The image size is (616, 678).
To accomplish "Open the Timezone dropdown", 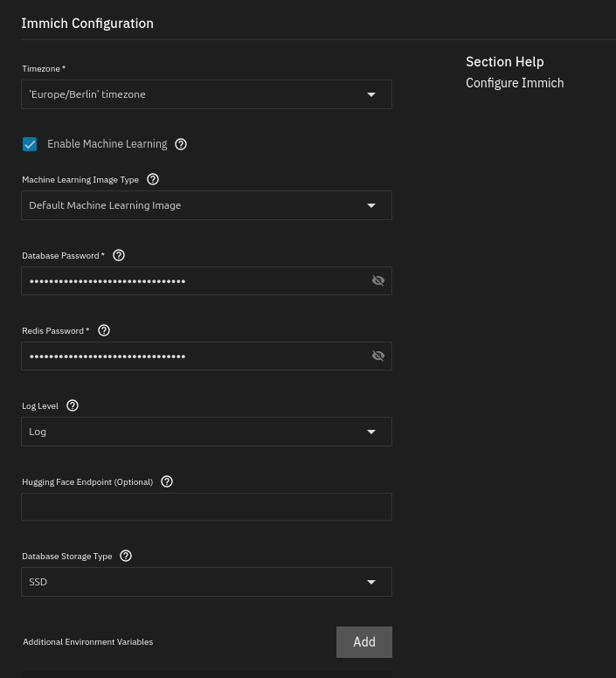I will click(206, 94).
